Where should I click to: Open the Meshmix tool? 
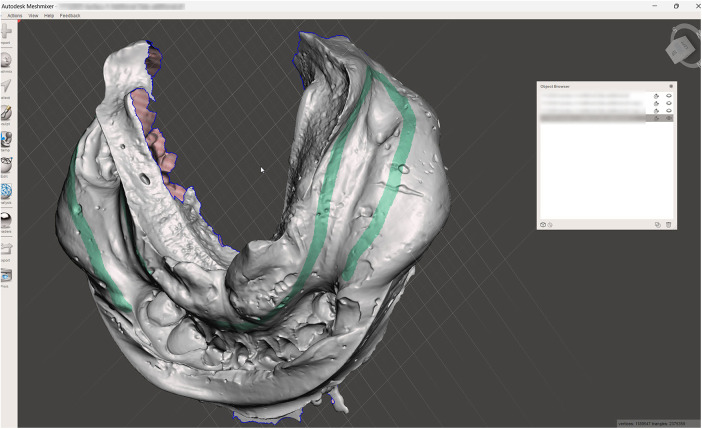click(x=6, y=60)
